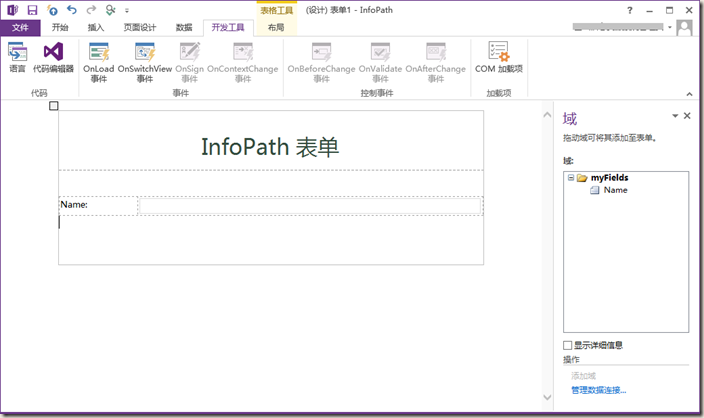The width and height of the screenshot is (704, 418).
Task: Toggle the 显示详细信息 checkbox
Action: tap(568, 345)
